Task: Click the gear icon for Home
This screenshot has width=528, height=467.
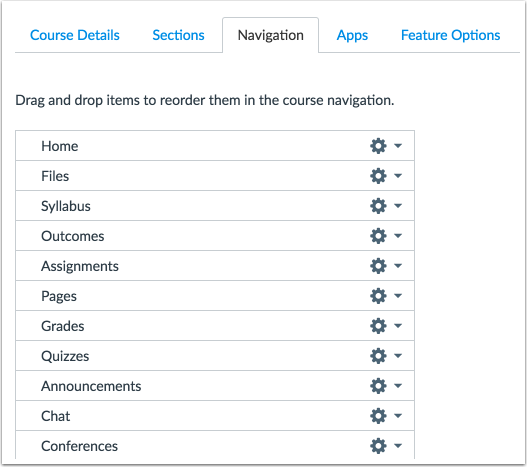Action: (378, 146)
